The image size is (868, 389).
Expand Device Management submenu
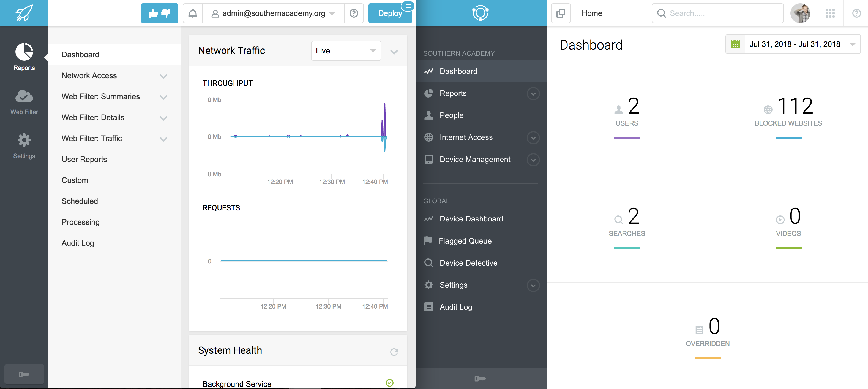(533, 160)
